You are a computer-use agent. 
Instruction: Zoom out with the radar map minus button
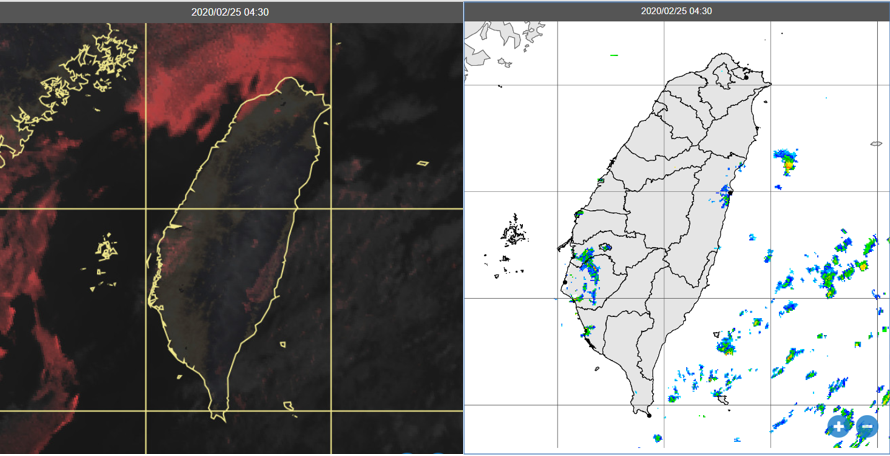point(867,425)
